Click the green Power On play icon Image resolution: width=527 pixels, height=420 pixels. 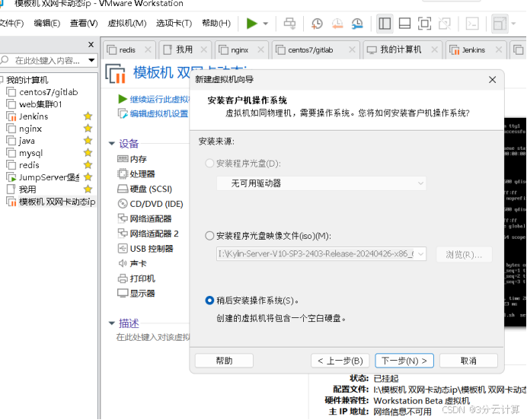(x=251, y=24)
